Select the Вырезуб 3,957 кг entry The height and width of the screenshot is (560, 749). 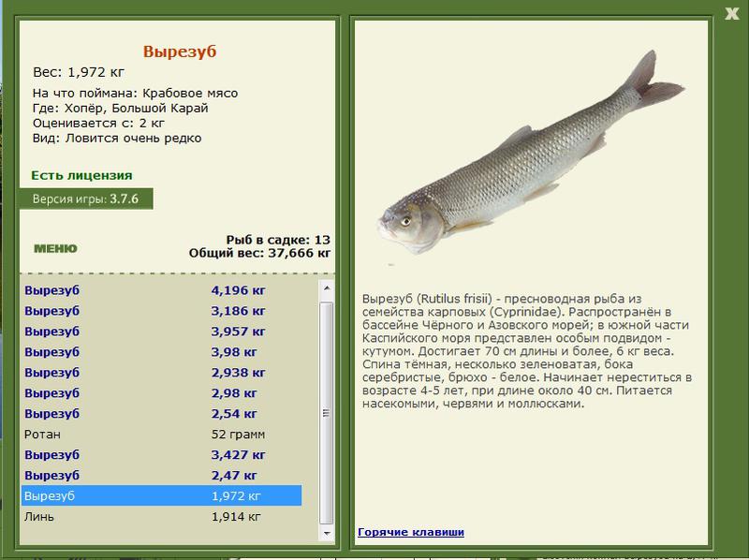(161, 332)
